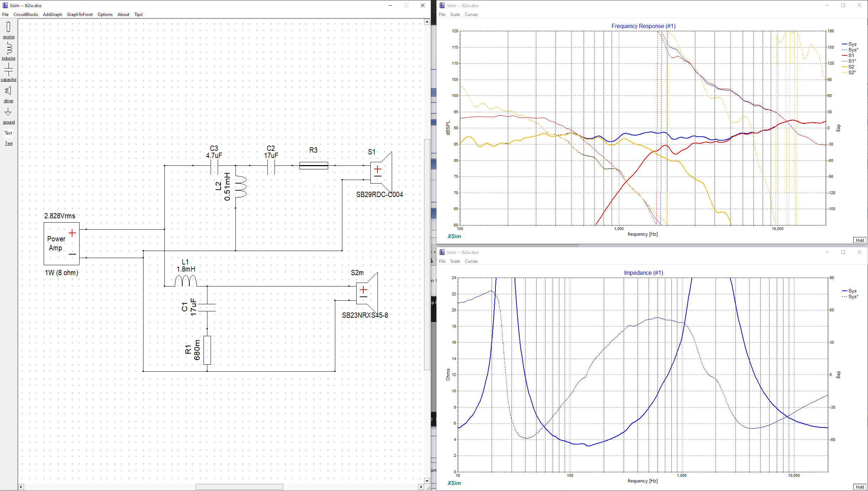The width and height of the screenshot is (868, 491).
Task: Select the Power Amp block
Action: click(x=61, y=244)
